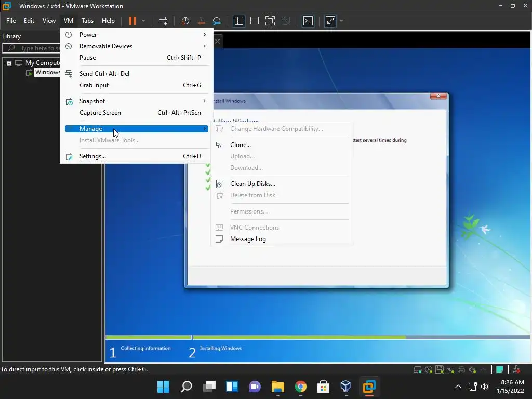Click the Removable Devices disc icon
The image size is (532, 399).
pyautogui.click(x=69, y=46)
